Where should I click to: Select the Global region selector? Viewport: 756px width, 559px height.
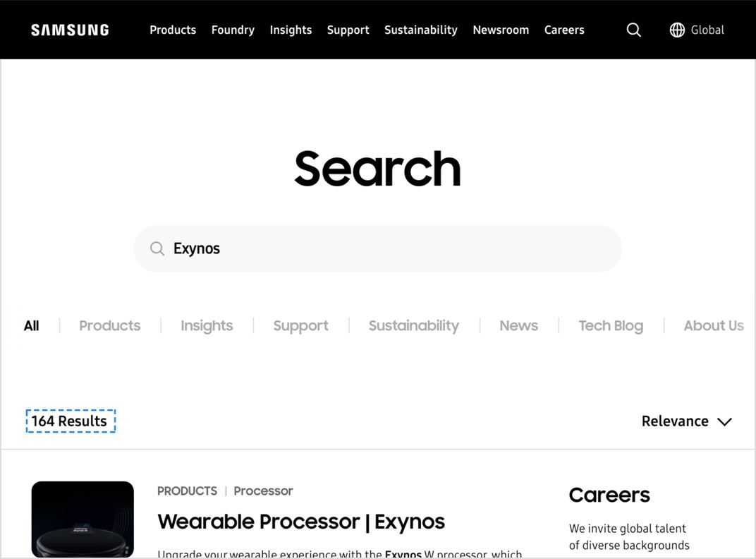(707, 30)
